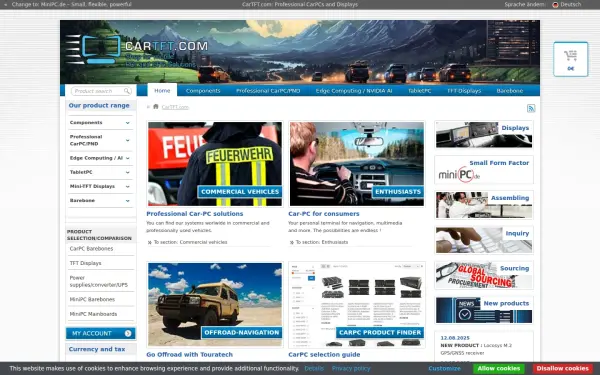Open CarPC Product Finder image
Viewport: 600px width, 375px height.
[357, 305]
